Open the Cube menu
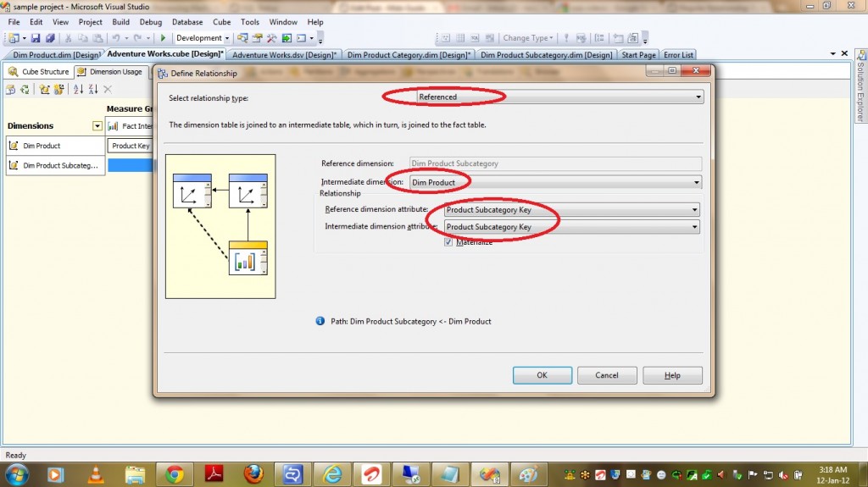The height and width of the screenshot is (487, 868). [221, 22]
